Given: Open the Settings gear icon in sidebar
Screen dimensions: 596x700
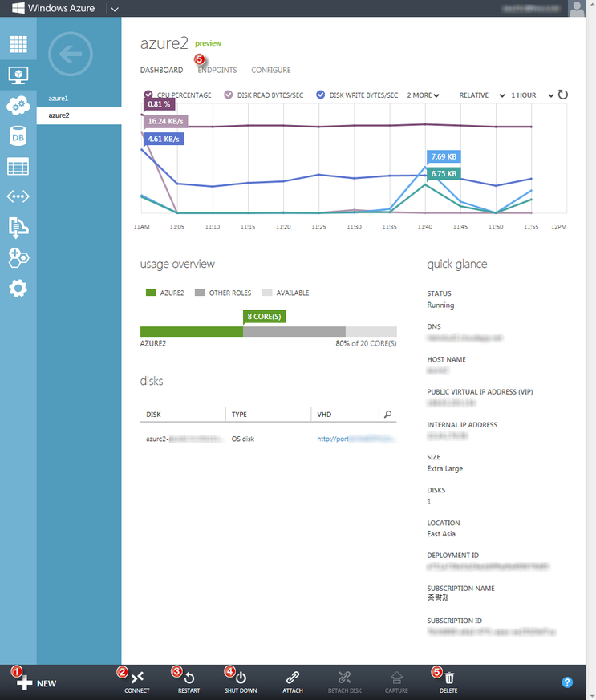Looking at the screenshot, I should (18, 289).
